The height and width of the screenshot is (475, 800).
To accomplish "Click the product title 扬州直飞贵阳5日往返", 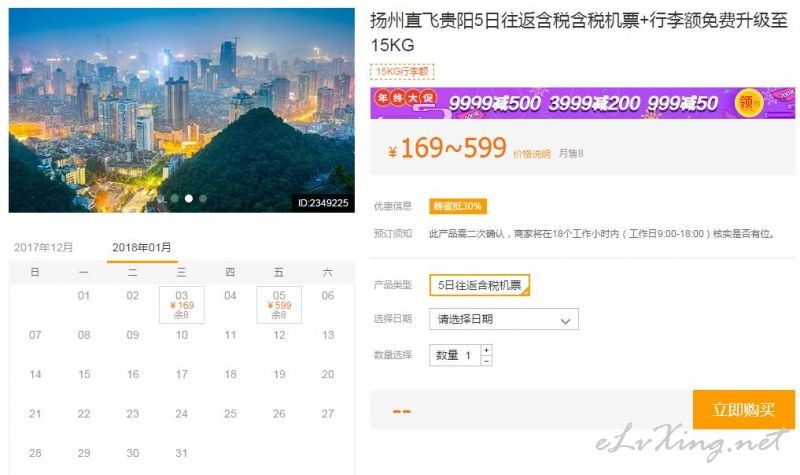I will point(579,33).
